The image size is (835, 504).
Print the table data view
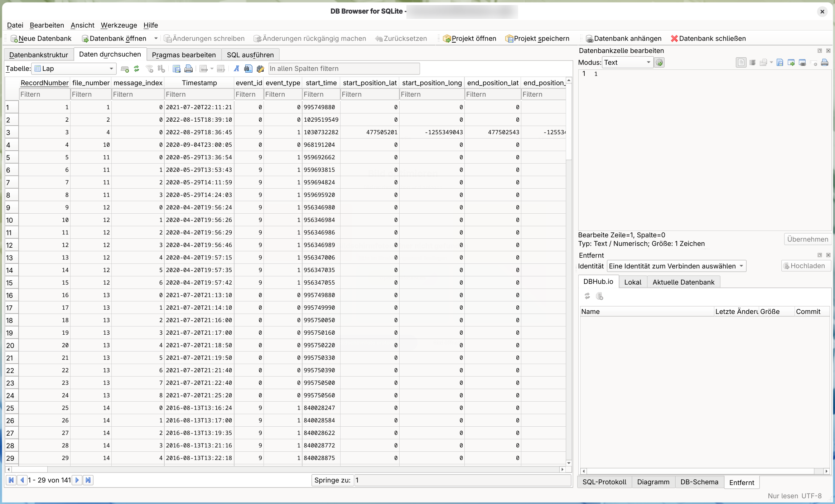[188, 69]
